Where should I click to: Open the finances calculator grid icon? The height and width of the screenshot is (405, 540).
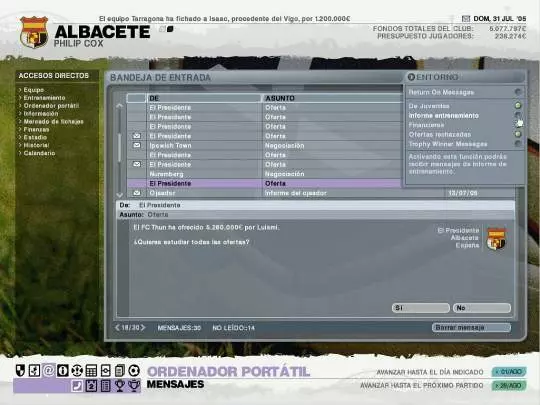[x=91, y=371]
